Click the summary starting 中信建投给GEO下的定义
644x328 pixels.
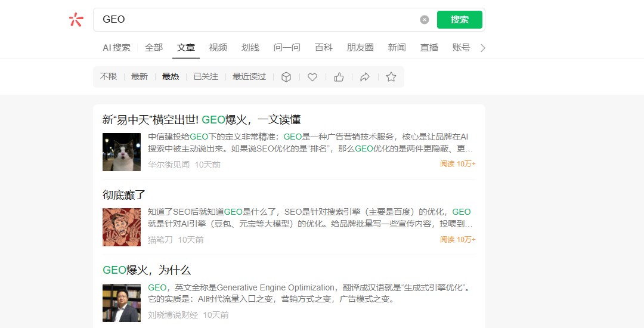point(311,143)
